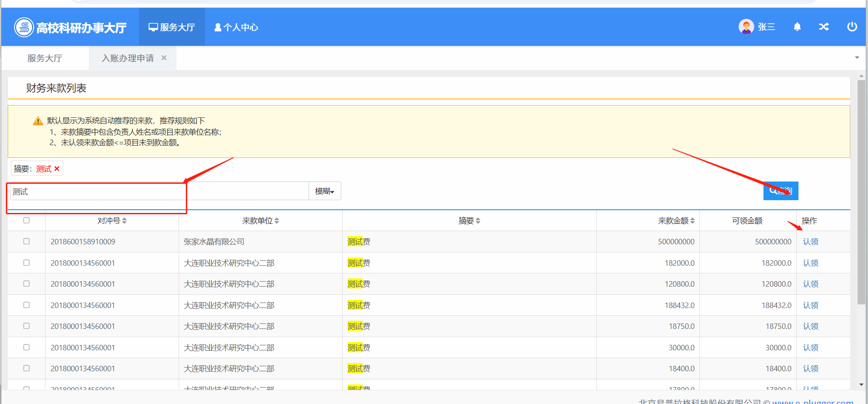Open the 服务大厅 top navigation menu
Viewport: 868px width, 404px height.
click(x=172, y=27)
